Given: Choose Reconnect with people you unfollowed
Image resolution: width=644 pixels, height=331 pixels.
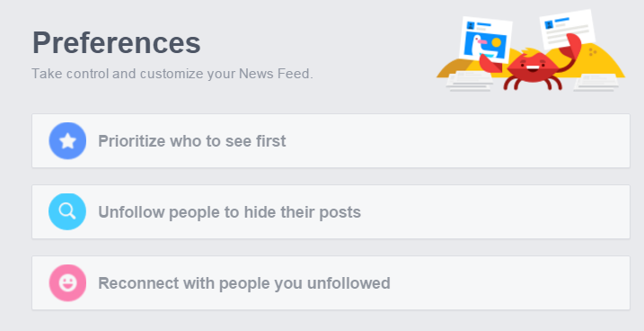Looking at the screenshot, I should pyautogui.click(x=244, y=283).
